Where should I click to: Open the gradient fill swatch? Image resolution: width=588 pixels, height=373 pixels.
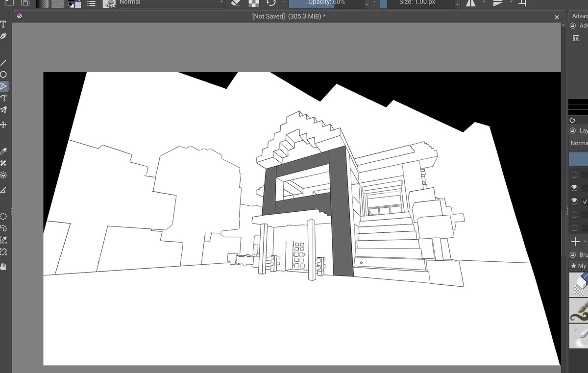pyautogui.click(x=42, y=3)
